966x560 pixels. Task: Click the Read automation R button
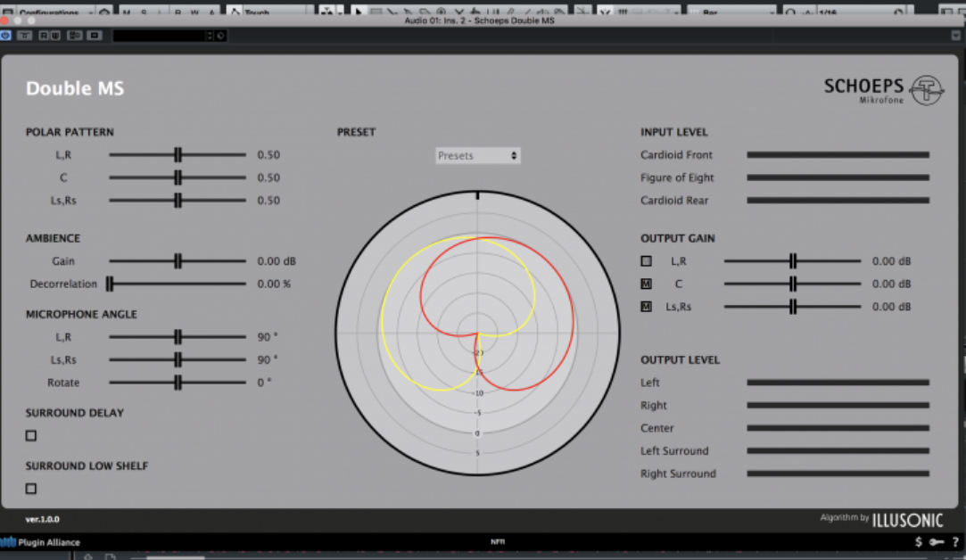pyautogui.click(x=43, y=36)
